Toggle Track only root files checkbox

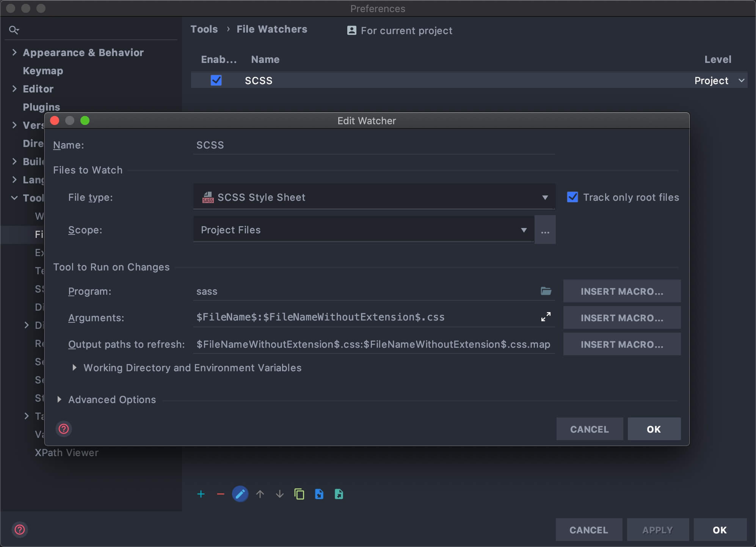pos(572,197)
